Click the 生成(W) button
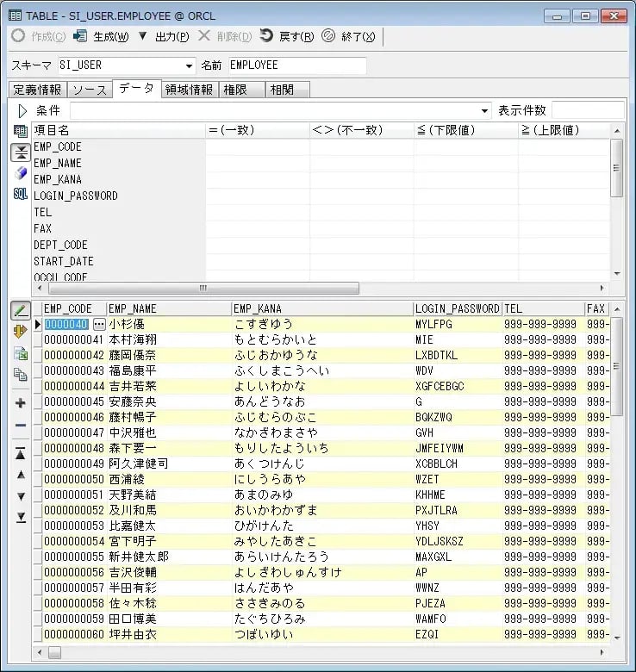 point(102,36)
